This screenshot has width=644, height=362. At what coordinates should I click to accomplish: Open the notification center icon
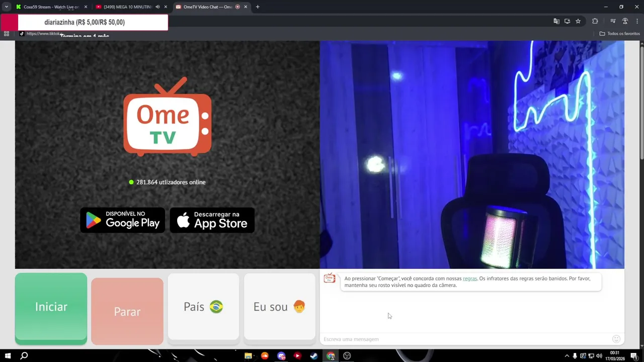pos(634,356)
